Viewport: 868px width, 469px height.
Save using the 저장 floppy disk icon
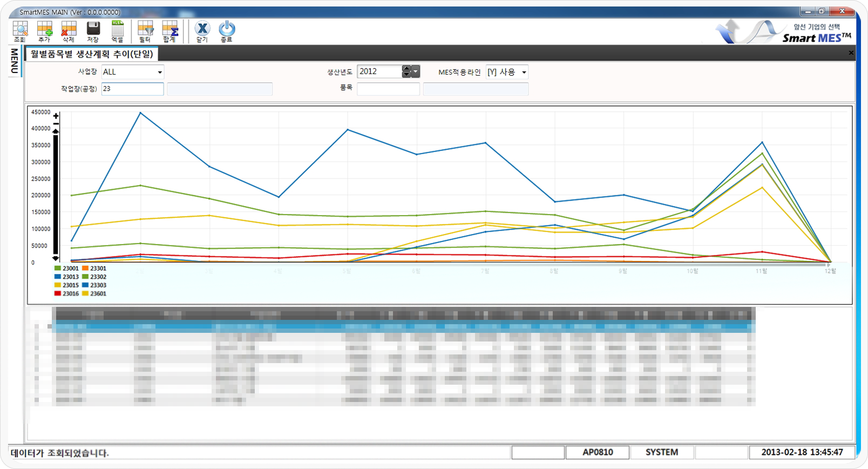[93, 31]
